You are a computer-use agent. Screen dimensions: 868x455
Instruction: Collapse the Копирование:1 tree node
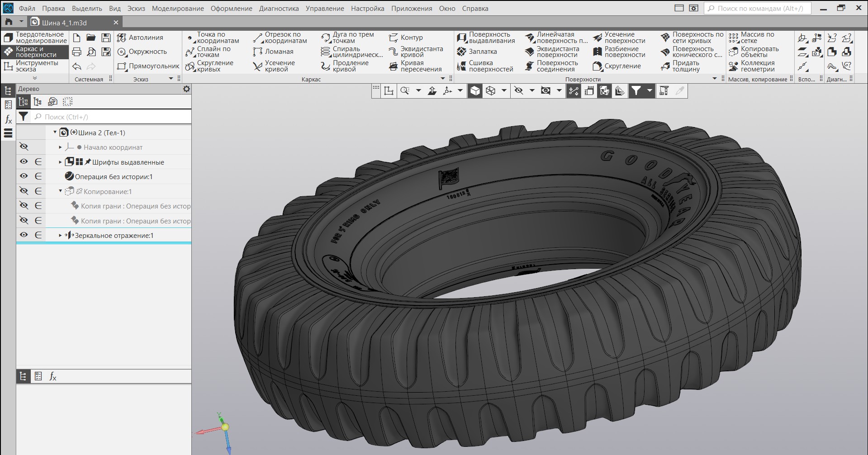tap(61, 191)
